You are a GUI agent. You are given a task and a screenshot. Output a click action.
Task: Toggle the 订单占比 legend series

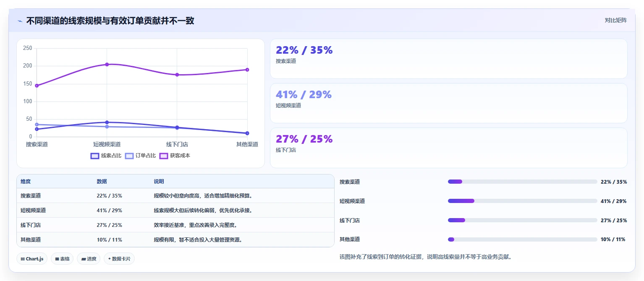(x=141, y=156)
